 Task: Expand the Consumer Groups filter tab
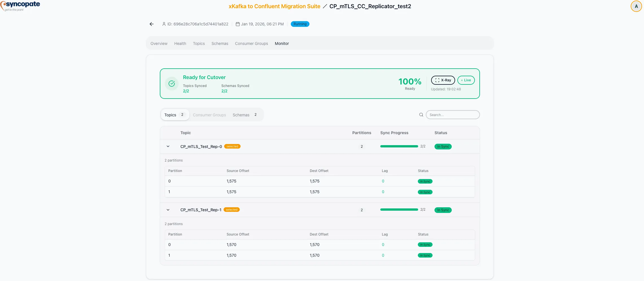click(209, 115)
